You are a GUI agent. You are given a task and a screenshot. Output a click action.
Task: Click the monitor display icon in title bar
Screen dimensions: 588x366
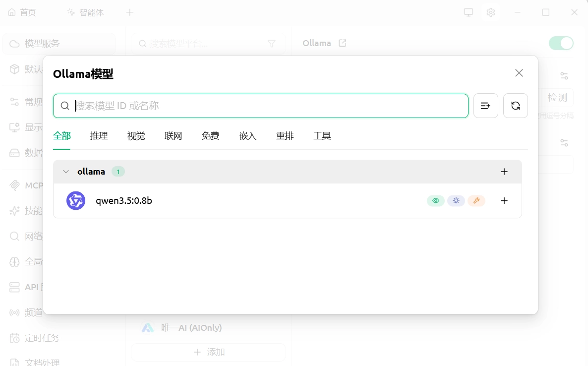[469, 12]
